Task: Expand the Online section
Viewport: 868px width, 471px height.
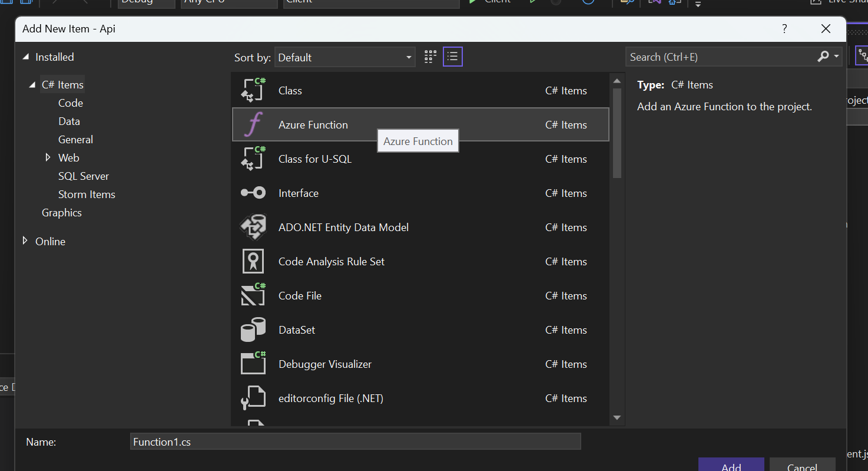Action: [25, 241]
